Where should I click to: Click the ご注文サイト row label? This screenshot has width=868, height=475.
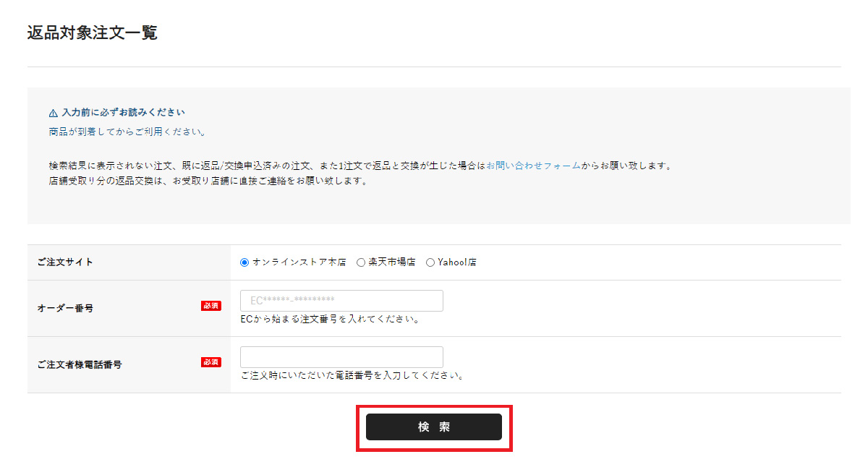65,262
